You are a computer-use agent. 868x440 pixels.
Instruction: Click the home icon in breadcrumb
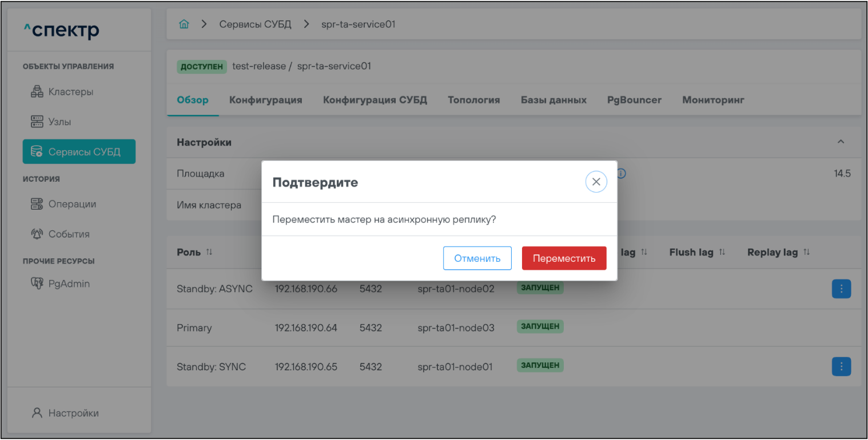184,25
